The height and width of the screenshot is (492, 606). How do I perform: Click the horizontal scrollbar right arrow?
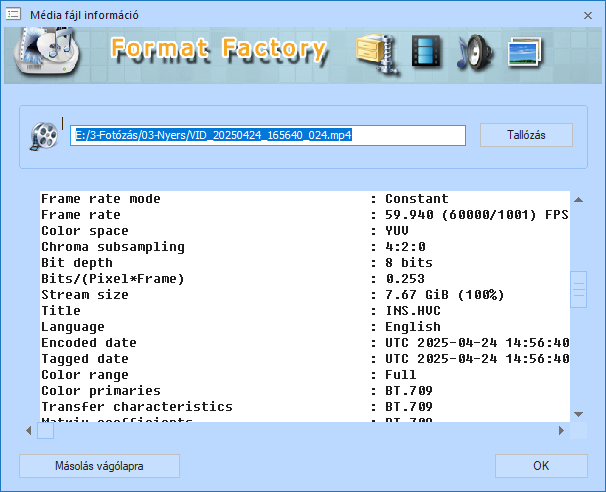(x=562, y=431)
